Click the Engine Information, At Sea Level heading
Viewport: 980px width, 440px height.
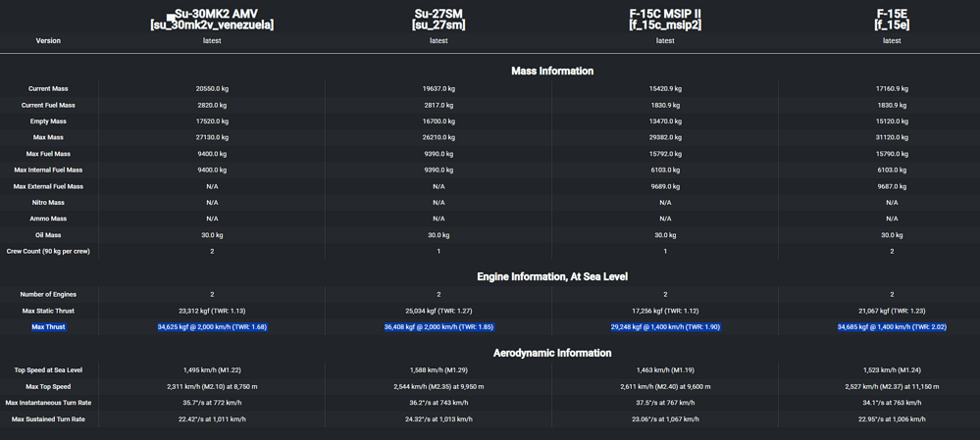point(552,276)
